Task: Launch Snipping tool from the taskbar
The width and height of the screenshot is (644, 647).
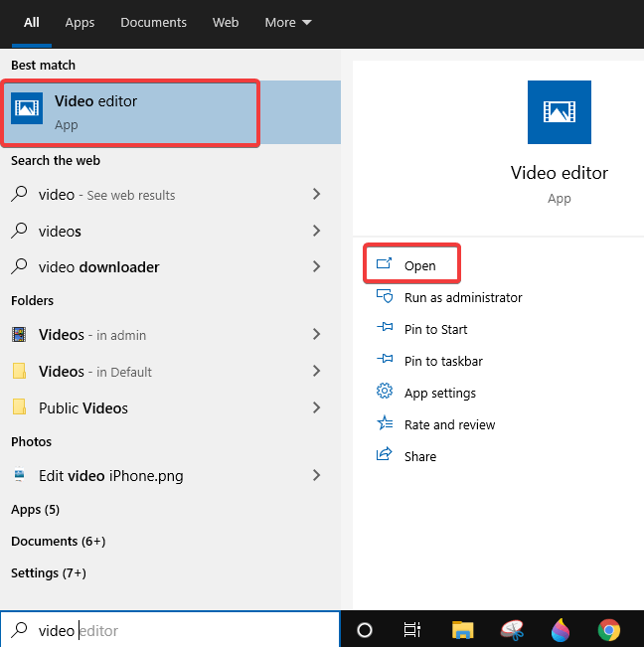Action: pos(513,630)
